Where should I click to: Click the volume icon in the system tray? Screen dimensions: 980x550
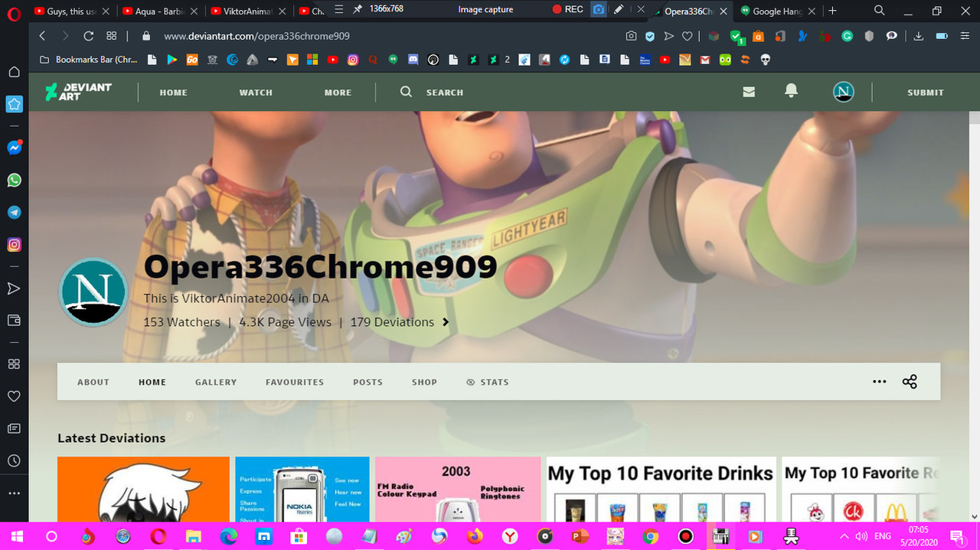[861, 536]
